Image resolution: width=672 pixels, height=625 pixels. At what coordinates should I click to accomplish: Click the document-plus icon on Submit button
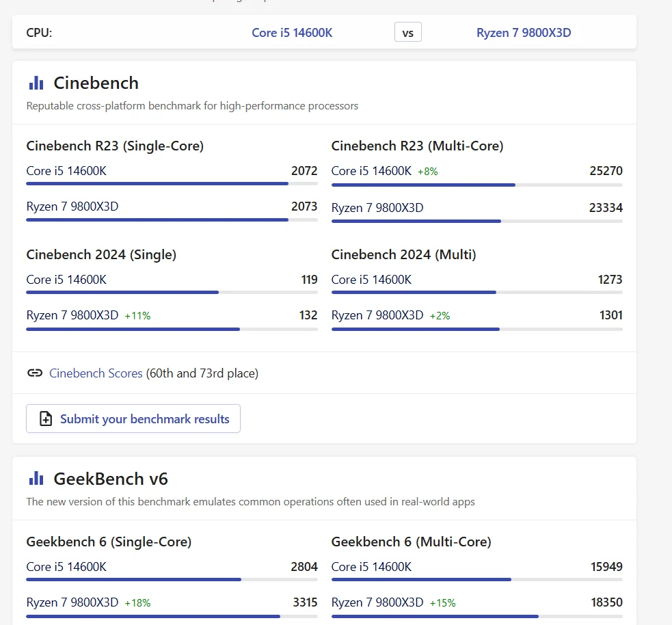click(x=46, y=419)
